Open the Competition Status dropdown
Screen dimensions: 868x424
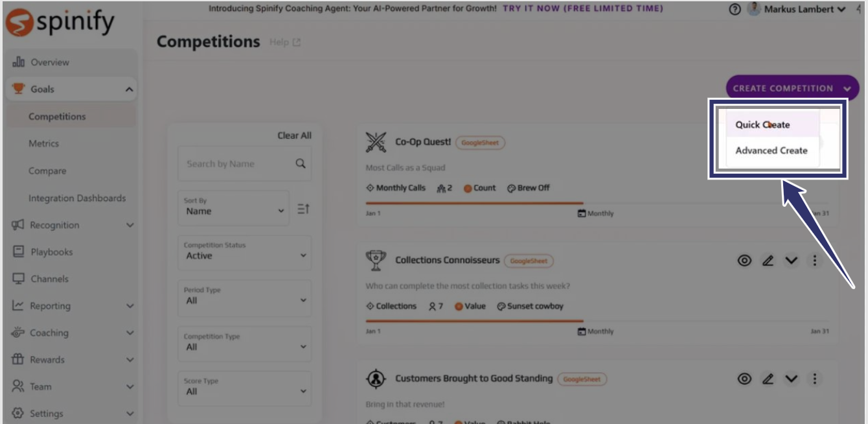(245, 252)
